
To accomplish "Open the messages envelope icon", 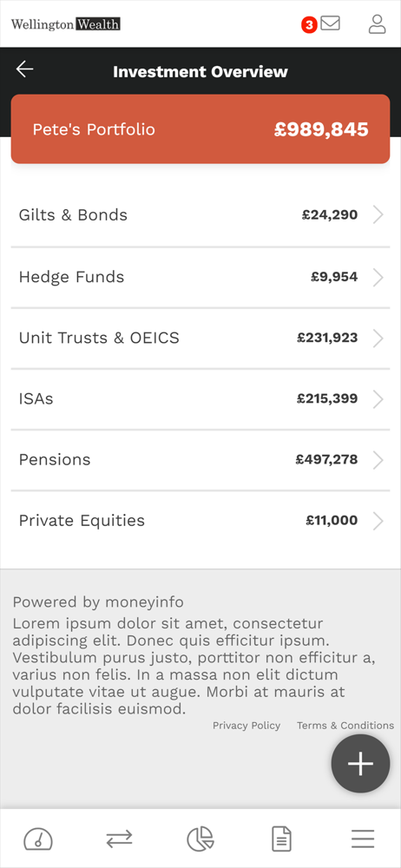I will tap(330, 23).
